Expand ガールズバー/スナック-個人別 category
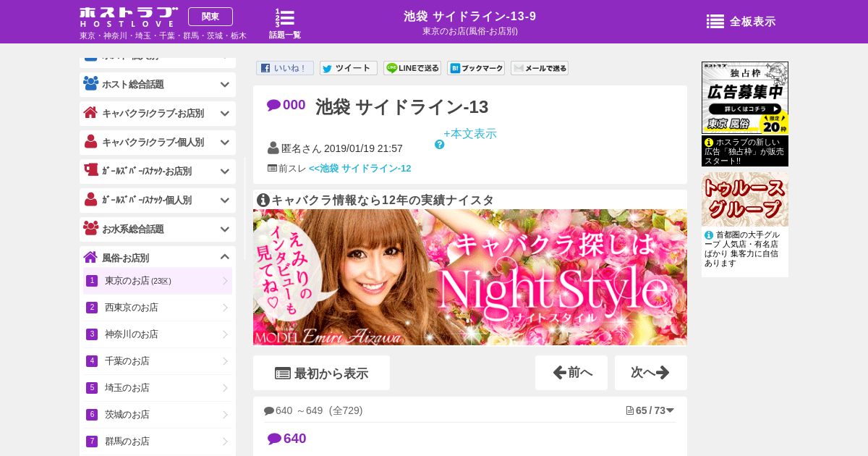868x456 pixels. coord(158,200)
